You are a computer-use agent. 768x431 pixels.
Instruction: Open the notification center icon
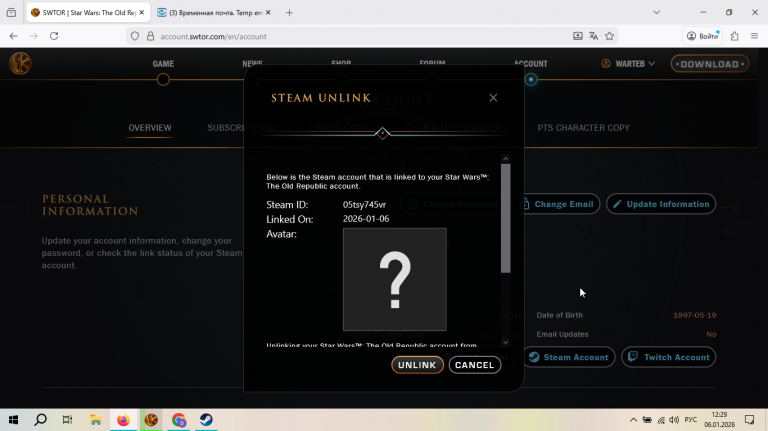pyautogui.click(x=749, y=420)
